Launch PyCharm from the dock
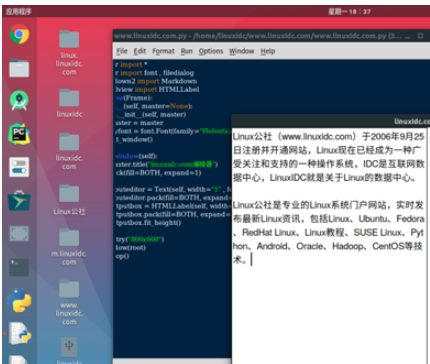Image resolution: width=430 pixels, height=364 pixels. tap(19, 134)
